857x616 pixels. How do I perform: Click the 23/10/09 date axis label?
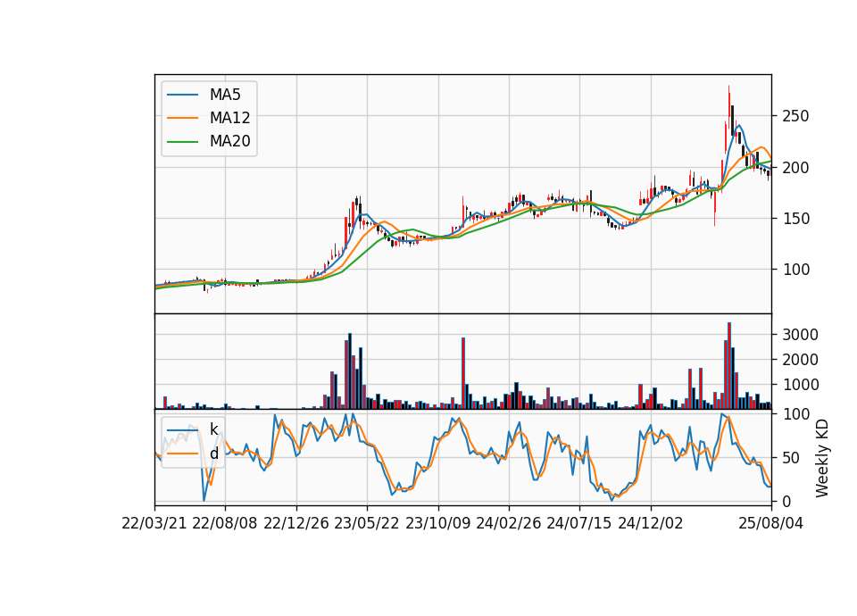437,523
